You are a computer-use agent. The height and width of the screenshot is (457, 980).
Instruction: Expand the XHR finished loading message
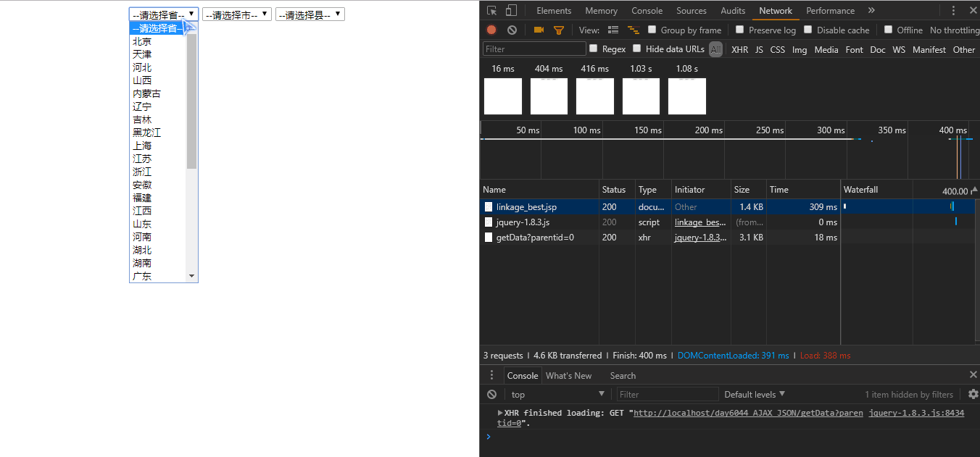[500, 413]
